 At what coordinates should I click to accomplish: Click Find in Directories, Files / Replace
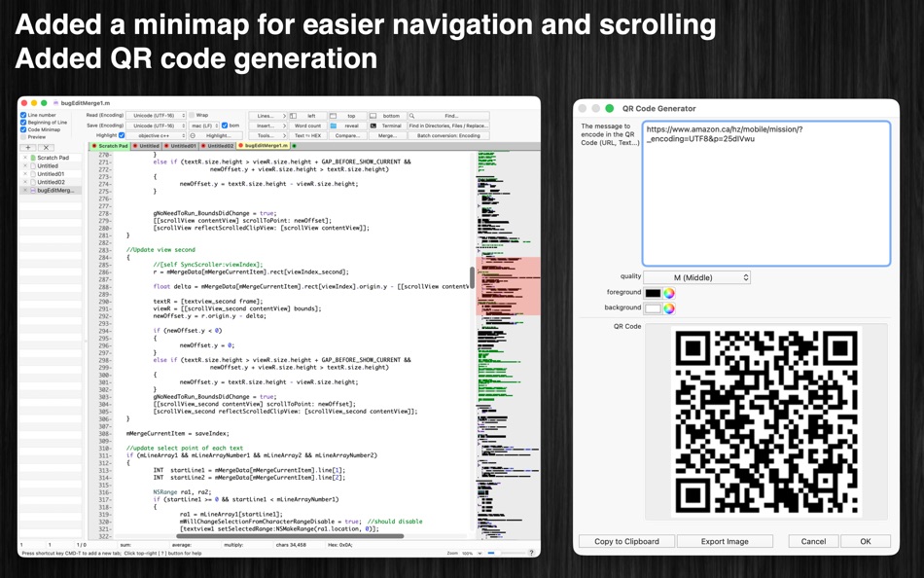[448, 126]
